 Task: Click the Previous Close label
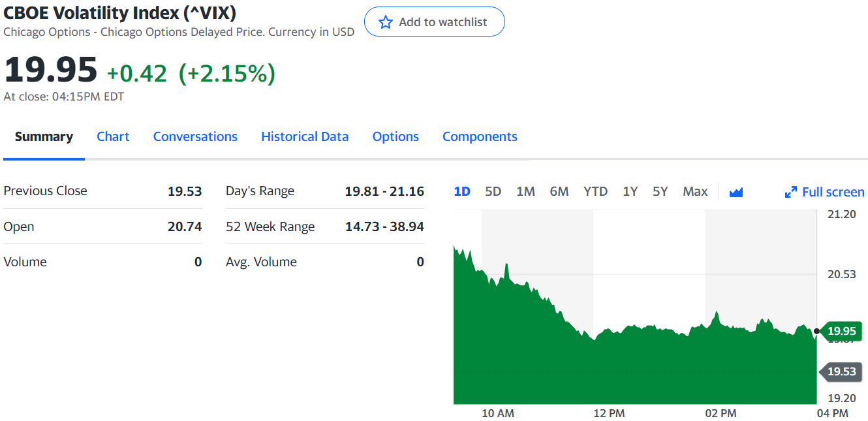46,191
